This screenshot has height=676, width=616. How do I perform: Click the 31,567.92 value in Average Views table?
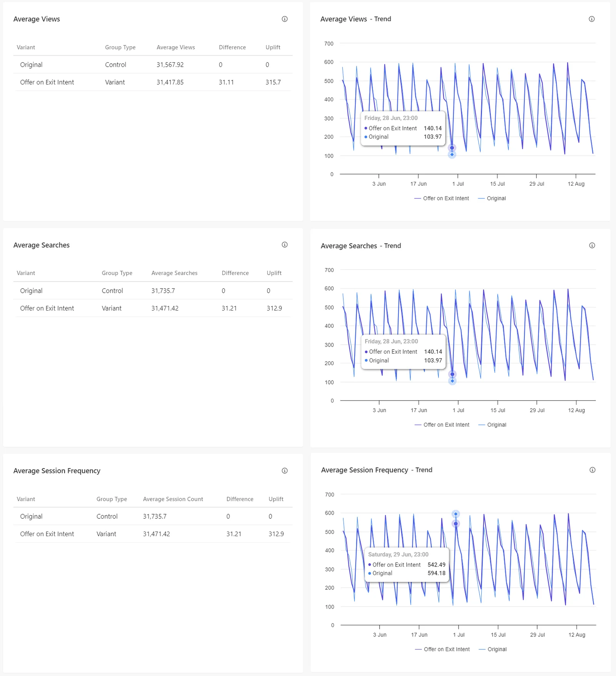pyautogui.click(x=170, y=65)
